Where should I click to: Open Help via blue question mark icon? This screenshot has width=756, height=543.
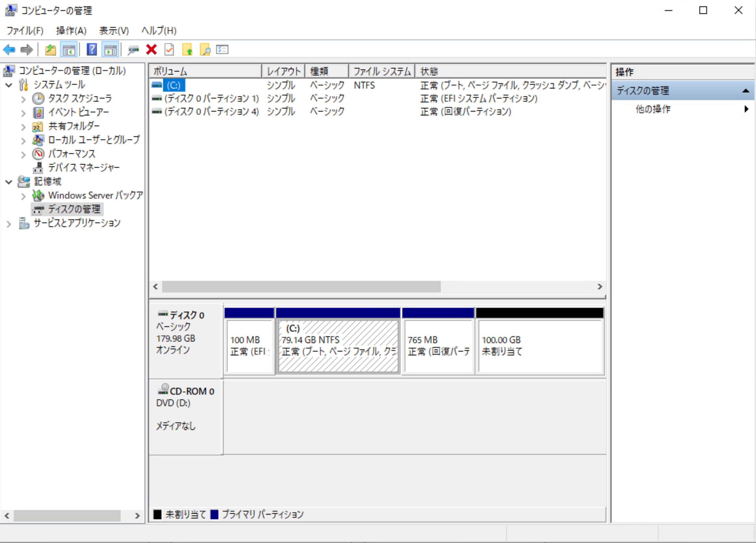pyautogui.click(x=92, y=50)
